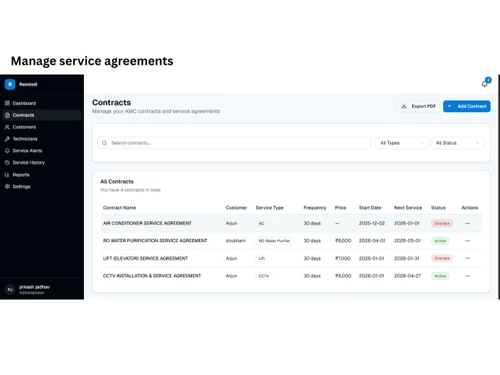This screenshot has height=375, width=500.
Task: Open the All Types filter dropdown
Action: point(402,143)
